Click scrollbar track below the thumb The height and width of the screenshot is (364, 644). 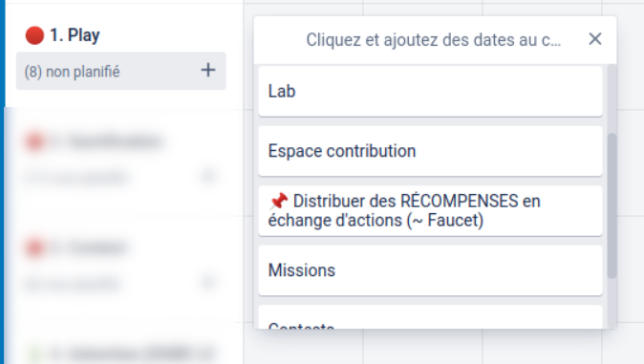612,303
